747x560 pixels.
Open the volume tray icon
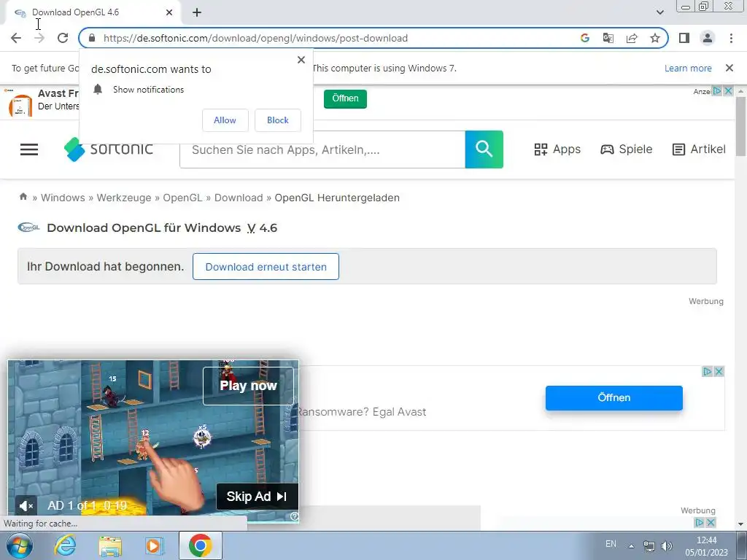coord(667,546)
